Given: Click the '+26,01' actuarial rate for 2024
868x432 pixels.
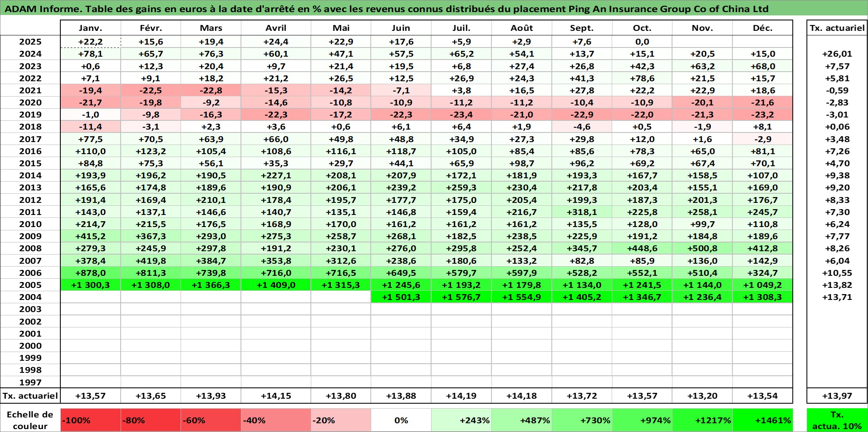Looking at the screenshot, I should click(x=837, y=54).
